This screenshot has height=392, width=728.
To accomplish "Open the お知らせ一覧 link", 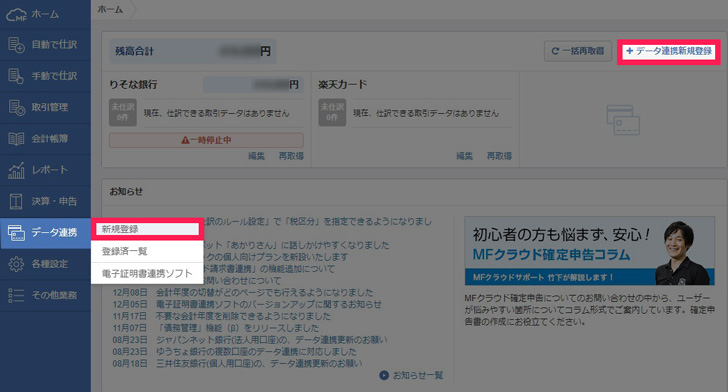I will click(418, 375).
